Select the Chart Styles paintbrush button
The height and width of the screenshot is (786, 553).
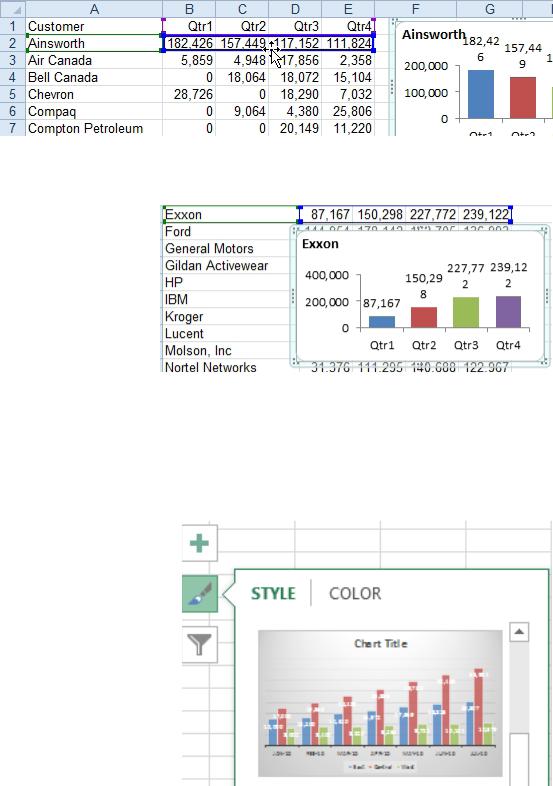click(200, 594)
